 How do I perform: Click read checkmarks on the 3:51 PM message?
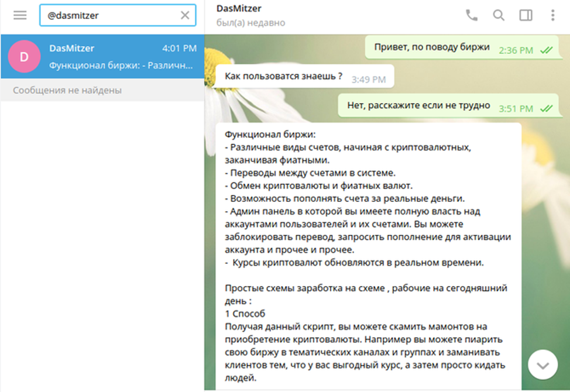[x=546, y=108]
